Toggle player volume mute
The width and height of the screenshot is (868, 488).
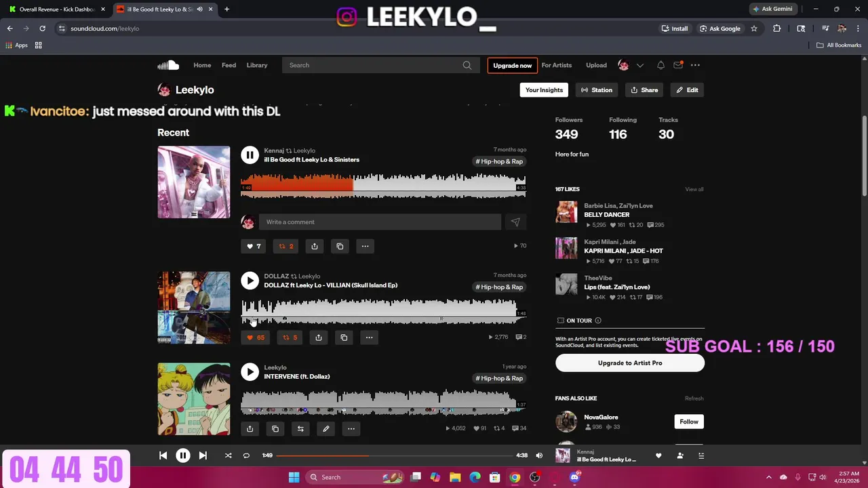(539, 455)
